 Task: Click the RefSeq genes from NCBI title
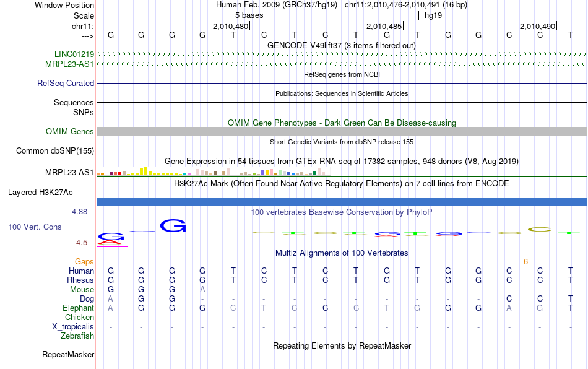click(x=342, y=75)
